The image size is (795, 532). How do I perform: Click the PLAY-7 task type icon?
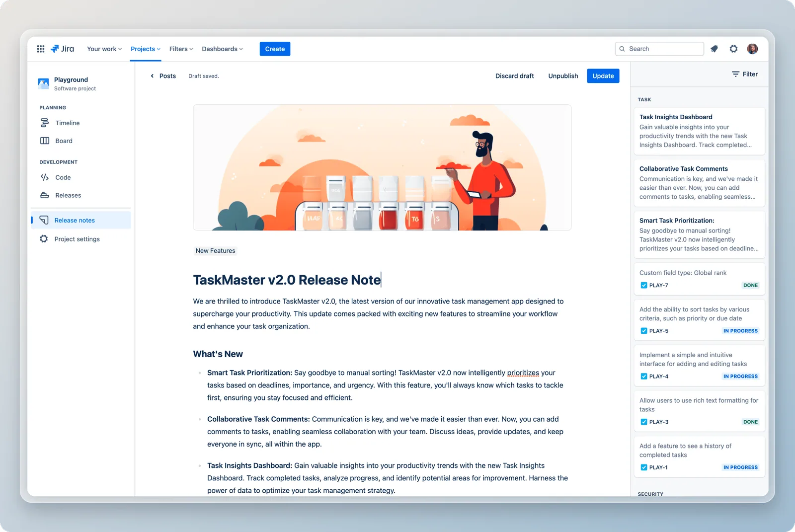click(644, 285)
